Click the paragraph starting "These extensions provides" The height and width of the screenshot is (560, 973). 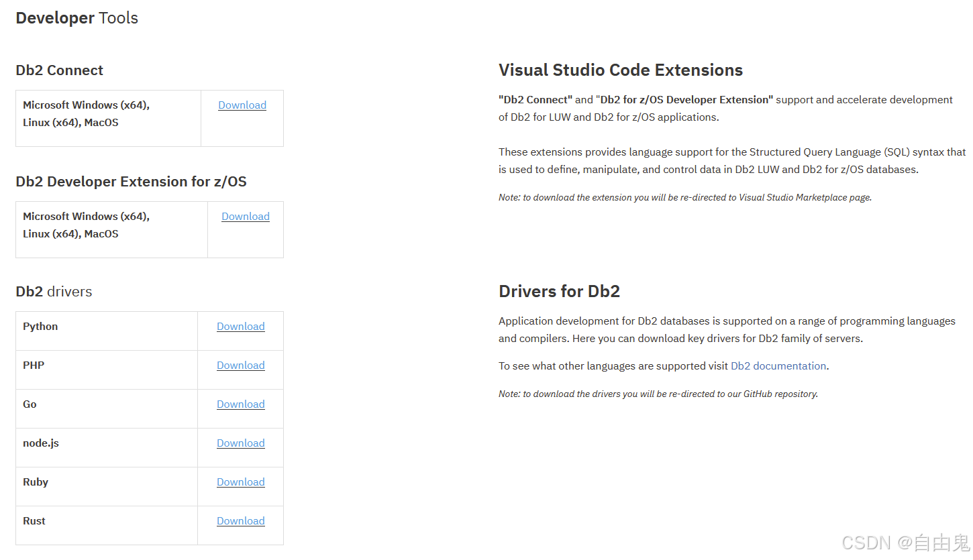point(732,161)
